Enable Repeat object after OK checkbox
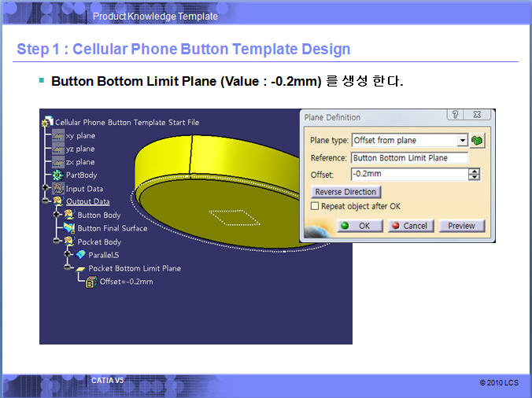 [x=315, y=206]
